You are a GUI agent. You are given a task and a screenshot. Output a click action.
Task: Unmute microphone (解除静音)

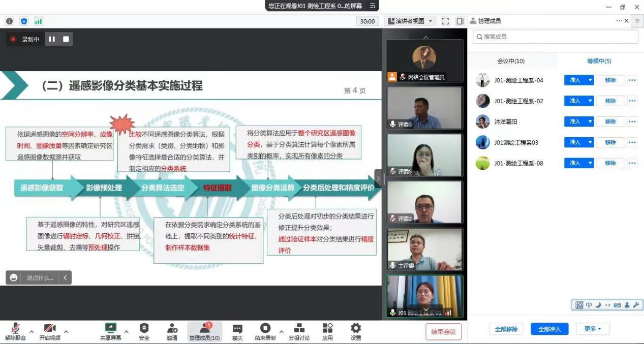15,328
